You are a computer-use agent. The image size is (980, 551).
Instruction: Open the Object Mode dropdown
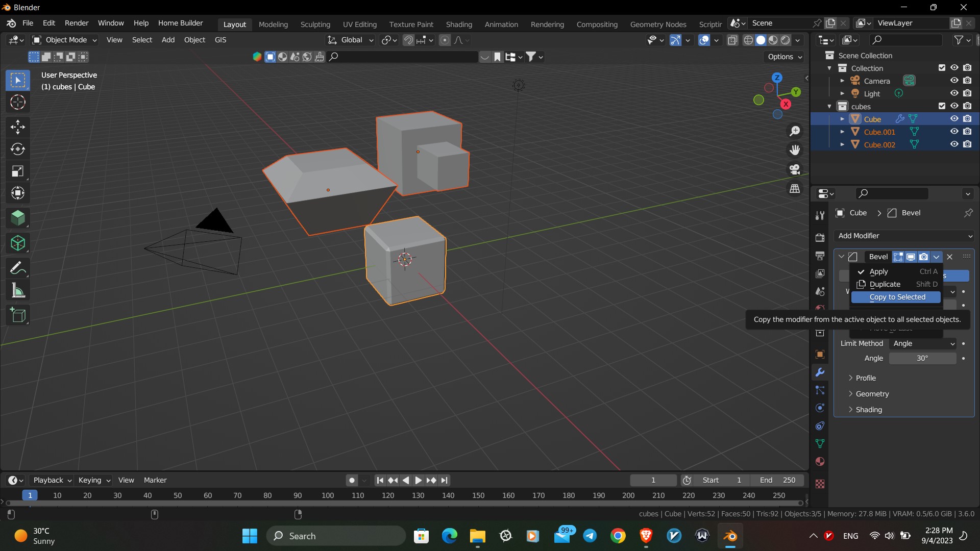click(x=64, y=40)
